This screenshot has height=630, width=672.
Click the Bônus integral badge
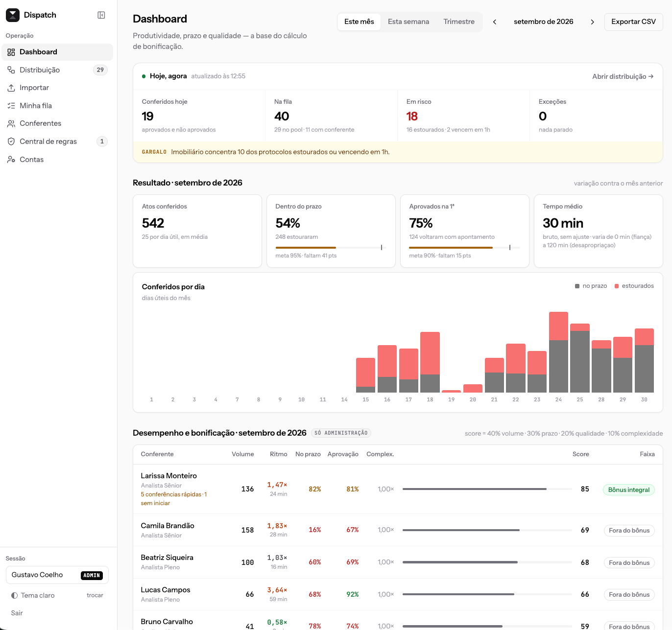point(629,490)
